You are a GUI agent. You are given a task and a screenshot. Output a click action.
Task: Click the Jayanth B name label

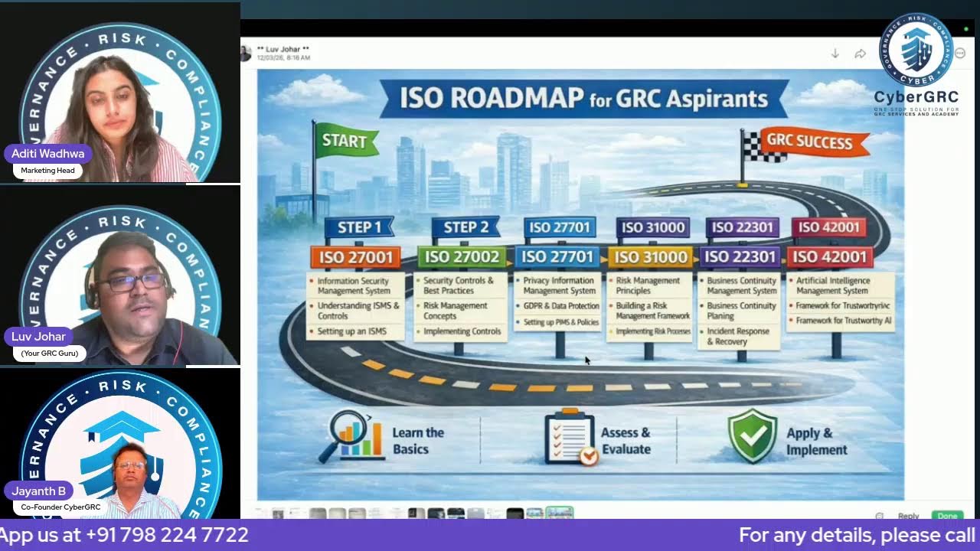click(x=38, y=491)
